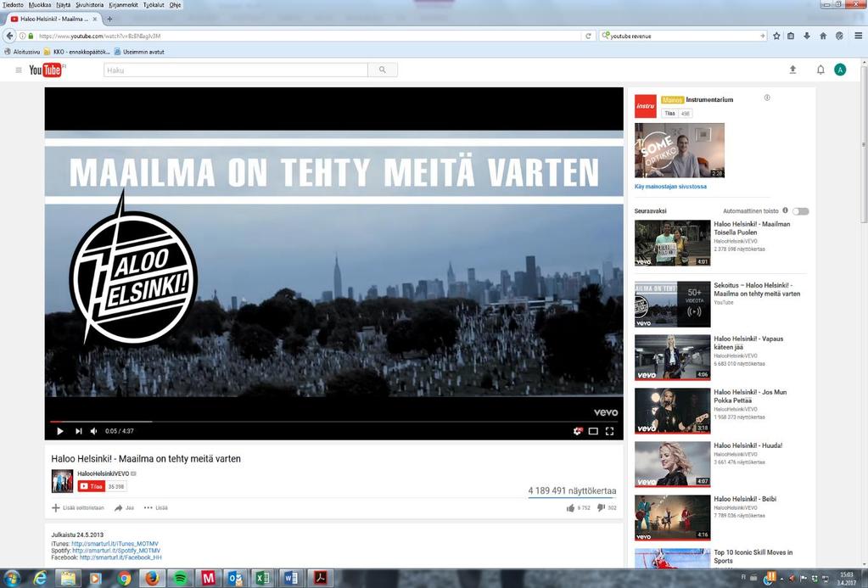
Task: Subscribe with the red Tilaa button
Action: [x=92, y=486]
